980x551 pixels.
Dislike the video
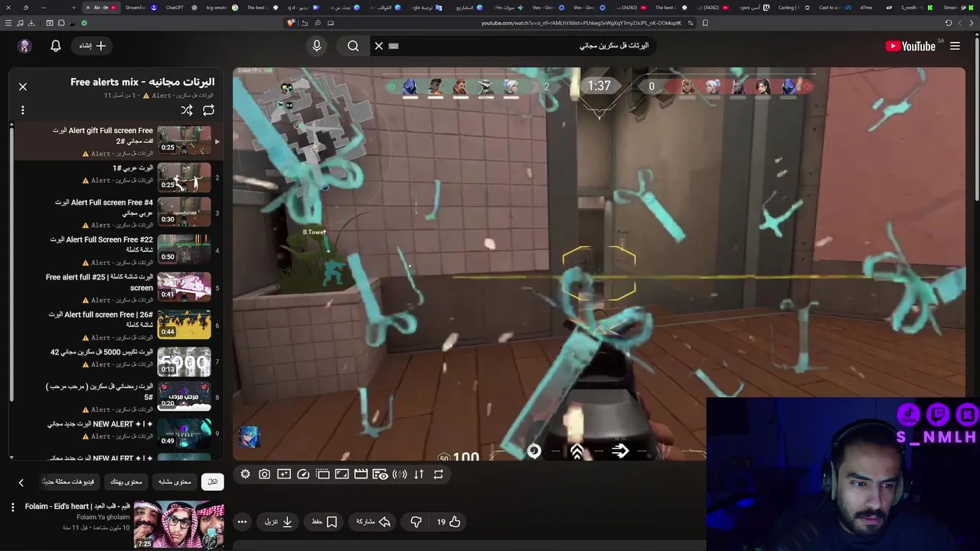point(416,522)
